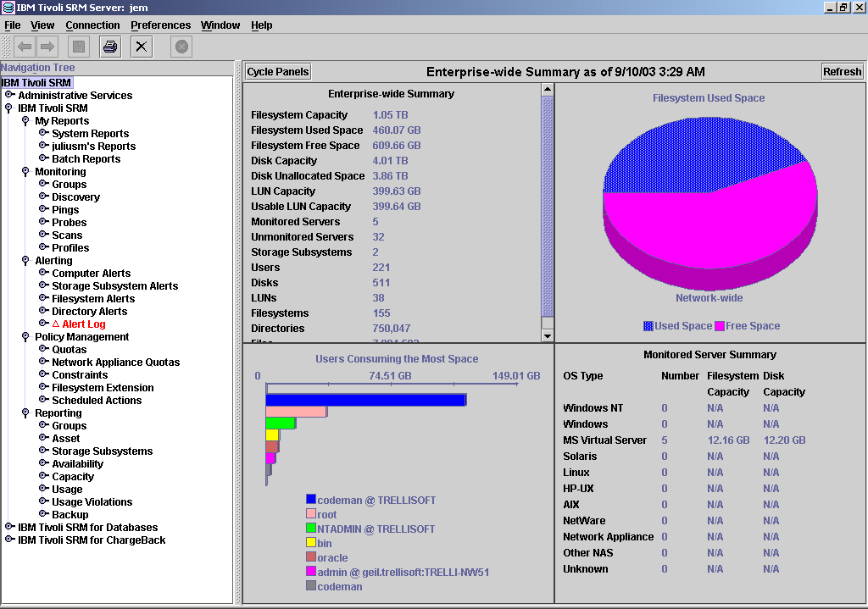The width and height of the screenshot is (868, 609).
Task: Select Availability under Reporting
Action: (x=77, y=464)
